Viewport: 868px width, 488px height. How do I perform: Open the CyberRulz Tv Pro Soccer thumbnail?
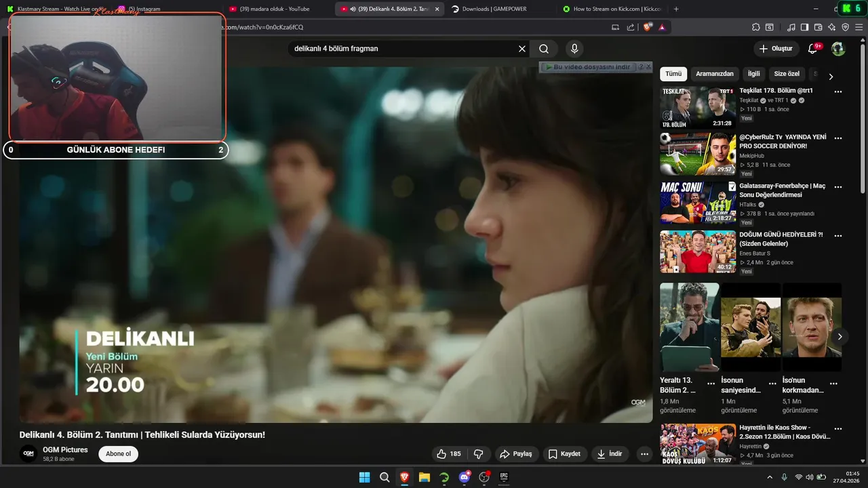tap(698, 154)
